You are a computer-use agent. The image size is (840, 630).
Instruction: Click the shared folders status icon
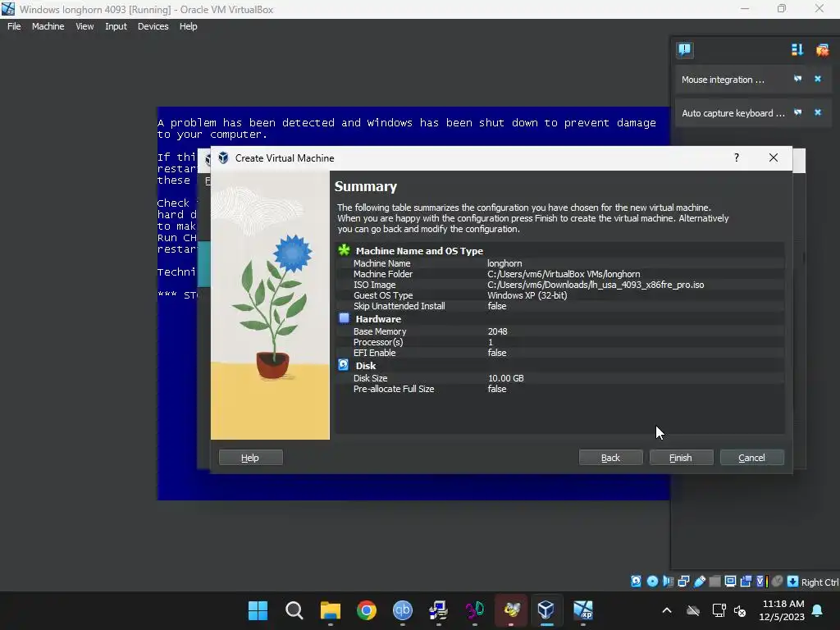click(714, 582)
